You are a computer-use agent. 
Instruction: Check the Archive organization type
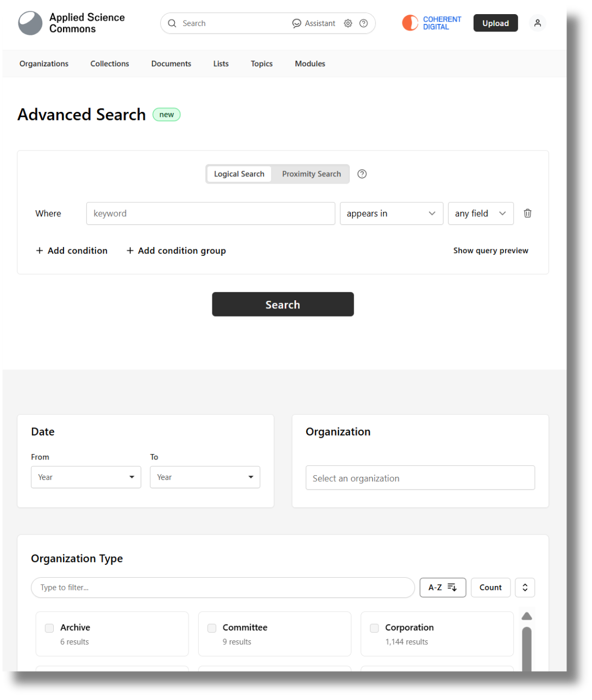coord(49,628)
